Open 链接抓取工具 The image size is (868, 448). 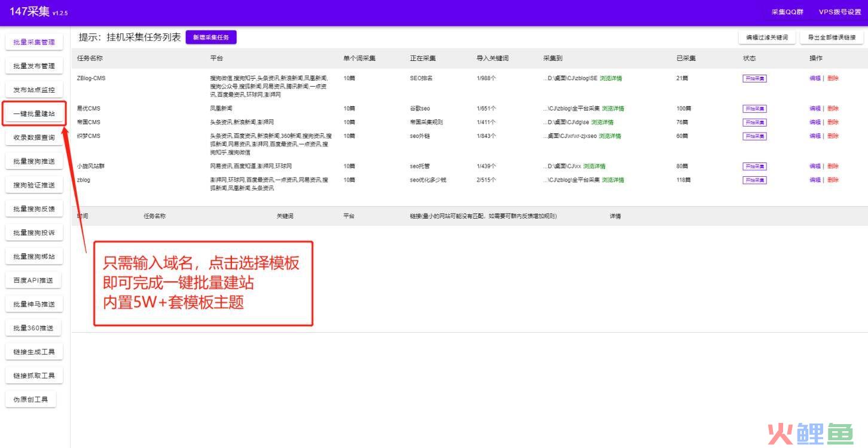[34, 376]
